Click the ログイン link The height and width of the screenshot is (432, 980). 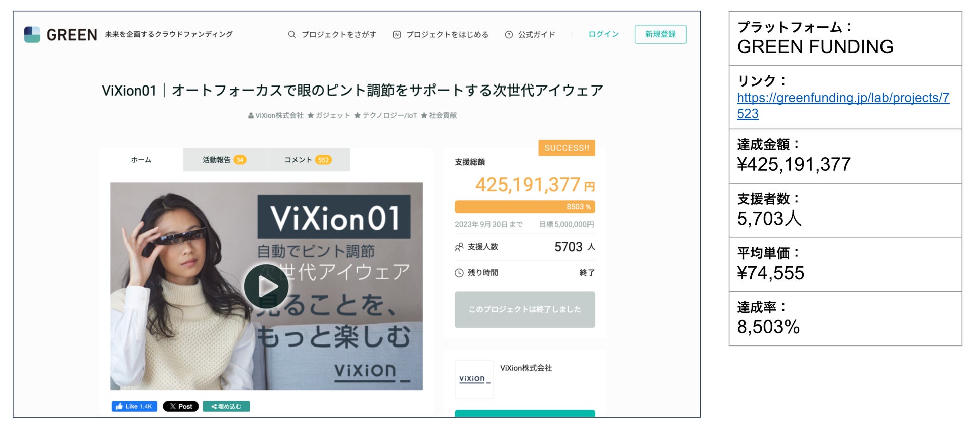(x=603, y=34)
